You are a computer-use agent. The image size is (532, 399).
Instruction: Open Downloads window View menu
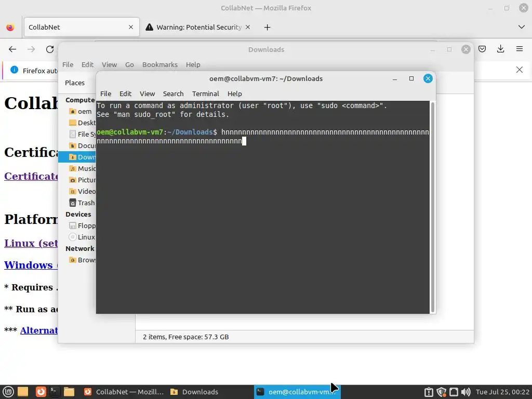[x=109, y=64]
